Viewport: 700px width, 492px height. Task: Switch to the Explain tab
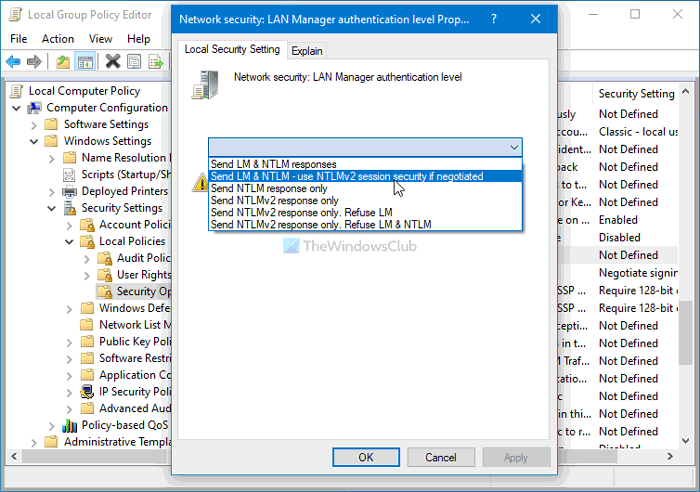(307, 51)
